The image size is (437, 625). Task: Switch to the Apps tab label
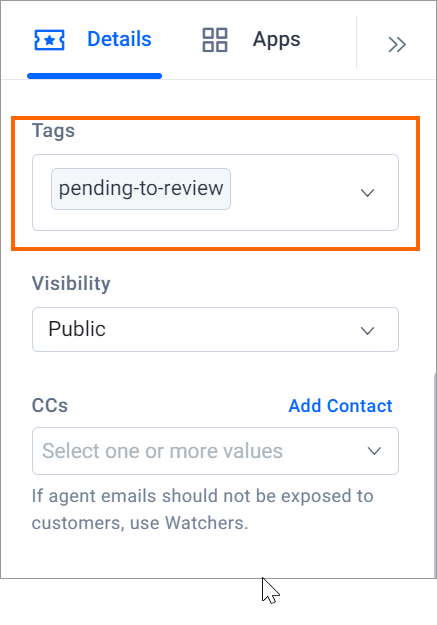point(276,40)
